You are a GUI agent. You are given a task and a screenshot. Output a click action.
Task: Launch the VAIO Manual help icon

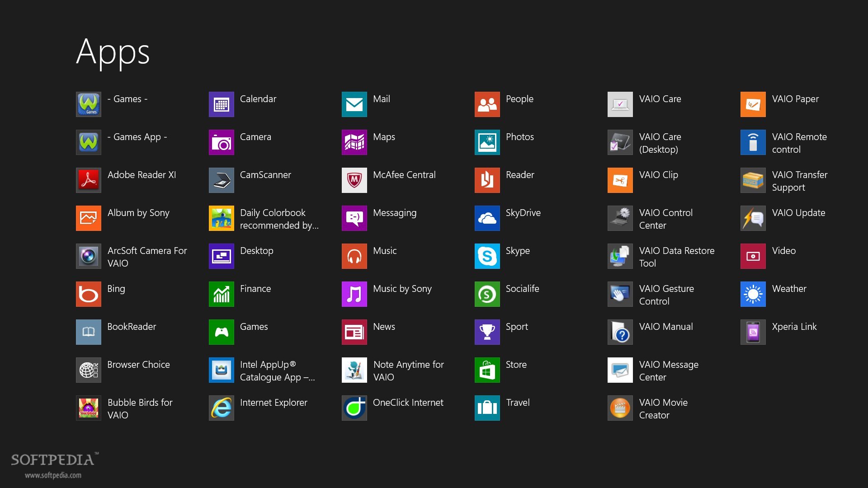620,332
